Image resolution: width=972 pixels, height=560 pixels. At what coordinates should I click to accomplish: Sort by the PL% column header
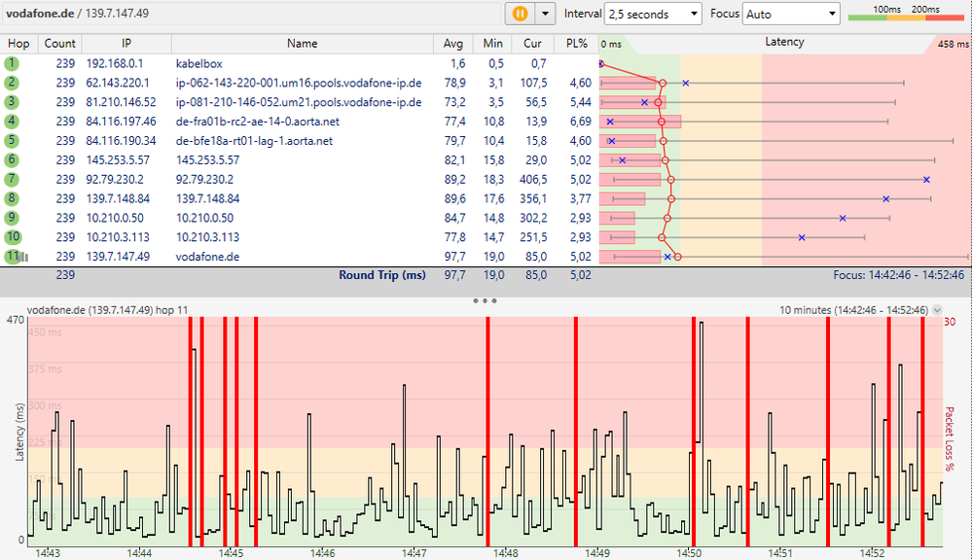coord(576,44)
